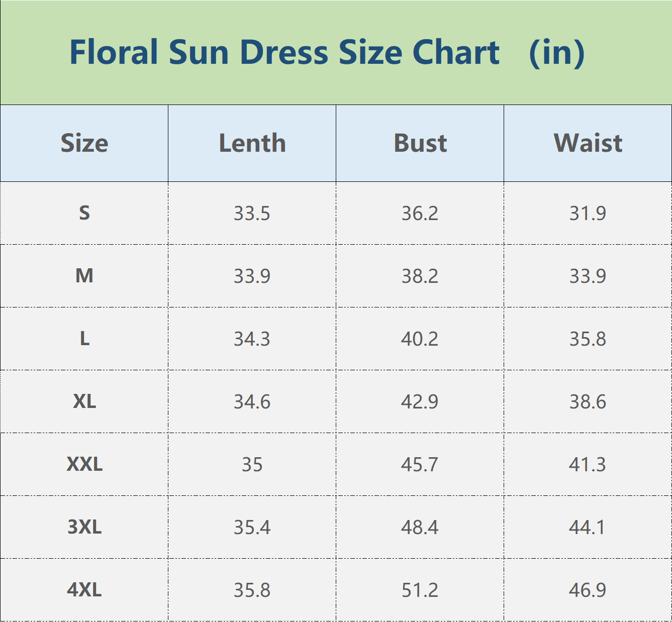Select the 46.9 waist cell for 4XL
Screen dimensions: 672x622
click(x=588, y=590)
